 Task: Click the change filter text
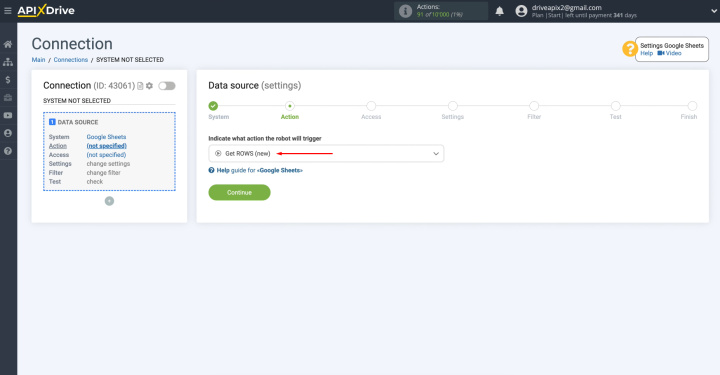coord(103,173)
